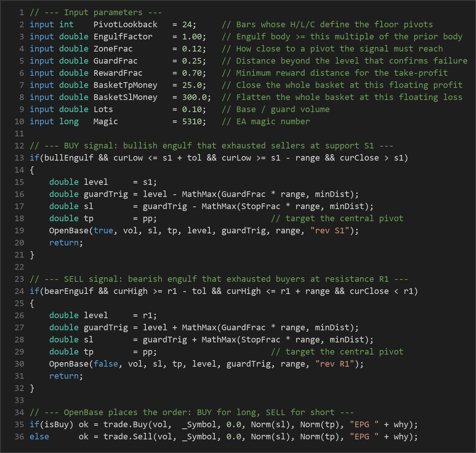
Task: Click the 'false' argument in OpenBase call
Action: (x=106, y=364)
